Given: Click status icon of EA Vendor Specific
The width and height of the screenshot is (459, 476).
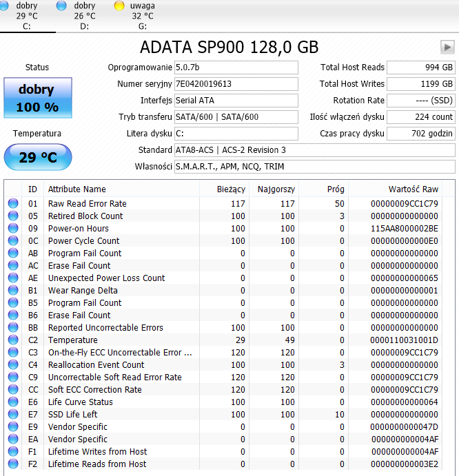Looking at the screenshot, I should (x=13, y=439).
